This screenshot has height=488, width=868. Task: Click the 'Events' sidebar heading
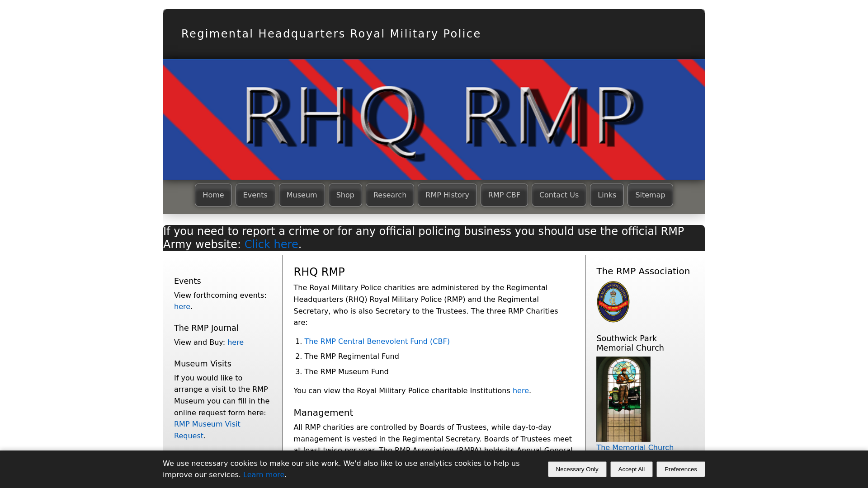click(187, 281)
